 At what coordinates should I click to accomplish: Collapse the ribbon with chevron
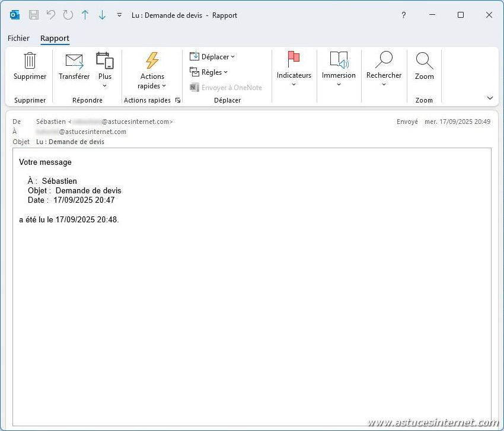tap(490, 98)
